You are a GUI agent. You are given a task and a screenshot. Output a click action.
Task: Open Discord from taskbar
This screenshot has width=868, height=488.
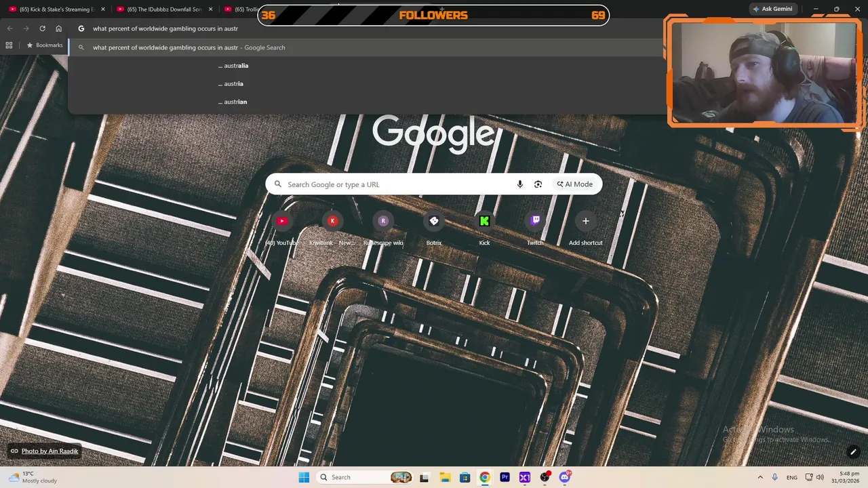pos(565,477)
